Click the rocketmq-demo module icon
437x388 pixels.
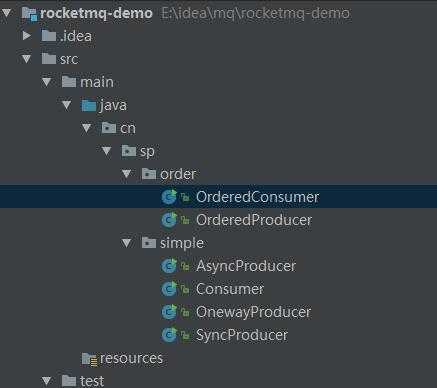tap(29, 14)
